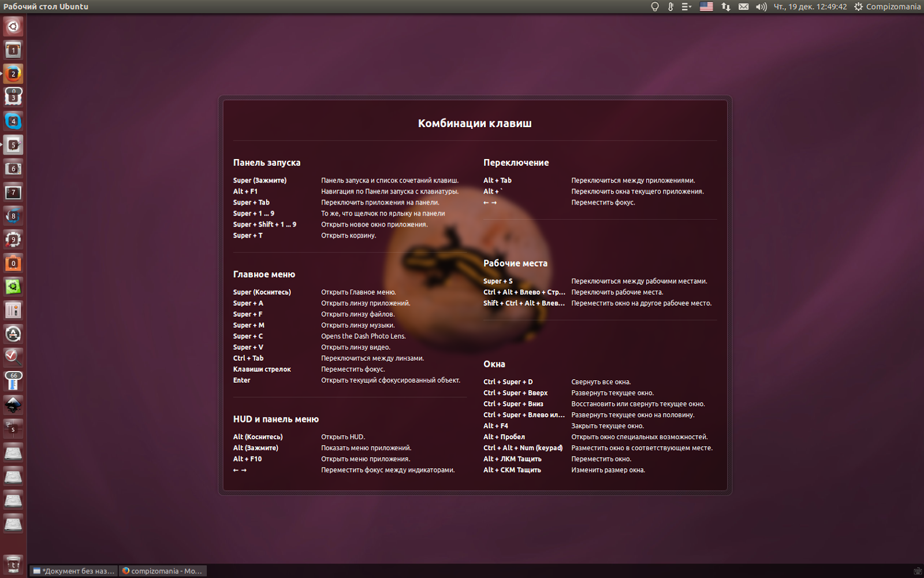Open the network connections indicator
The height and width of the screenshot is (578, 924).
pyautogui.click(x=726, y=7)
